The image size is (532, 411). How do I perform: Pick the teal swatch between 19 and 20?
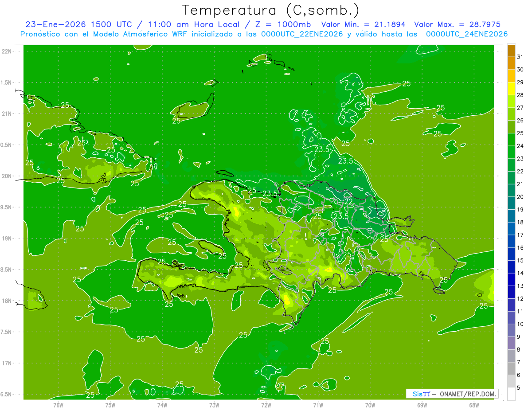coord(511,203)
